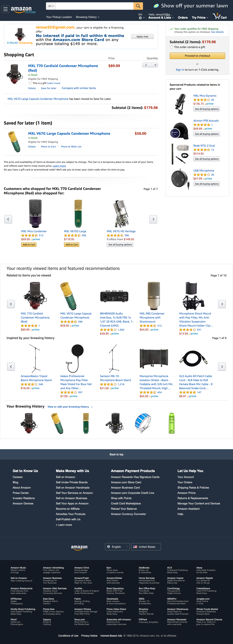Click the globe language icon in header
The height and width of the screenshot is (644, 233).
coord(140,18)
